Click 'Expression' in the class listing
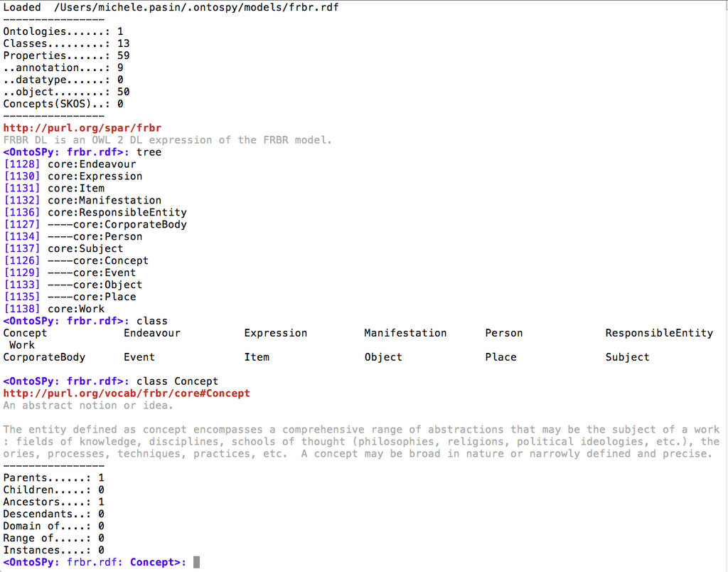This screenshot has width=728, height=572. click(276, 333)
